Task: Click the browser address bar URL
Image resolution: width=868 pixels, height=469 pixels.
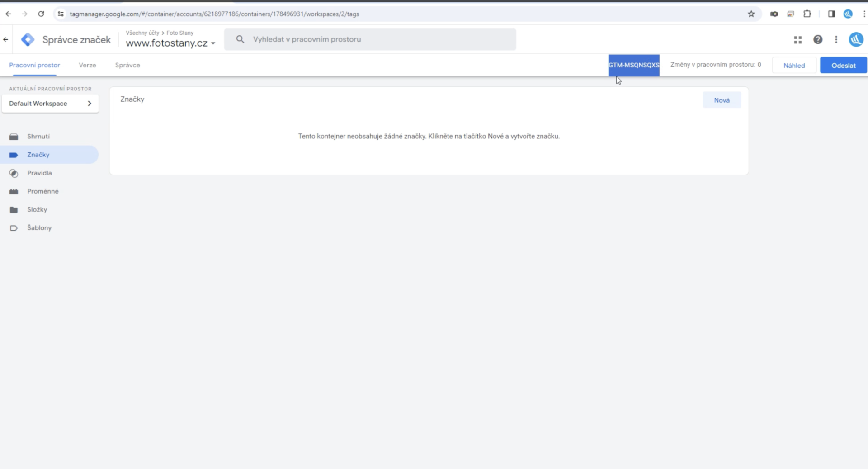Action: (214, 14)
